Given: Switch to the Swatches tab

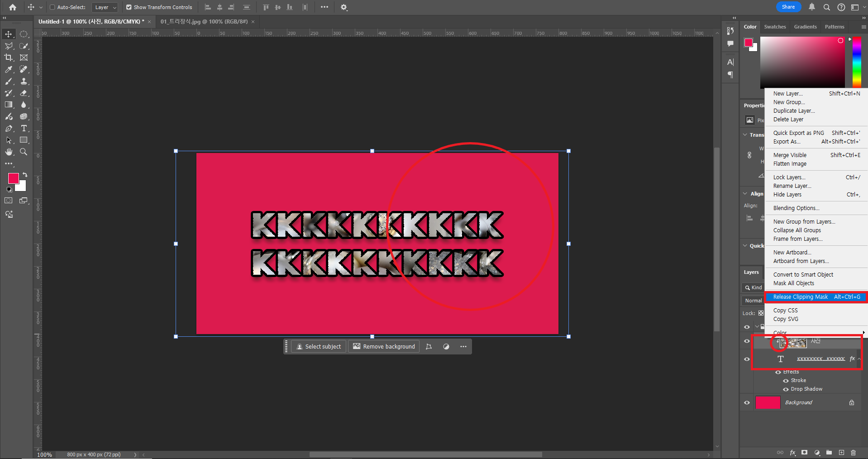Looking at the screenshot, I should click(775, 27).
